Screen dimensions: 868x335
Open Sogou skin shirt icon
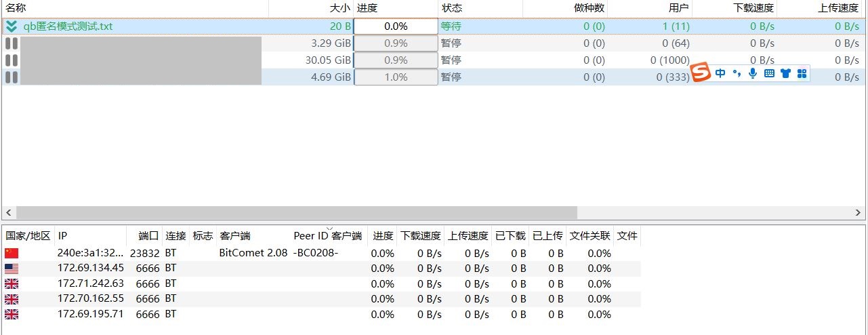click(785, 73)
